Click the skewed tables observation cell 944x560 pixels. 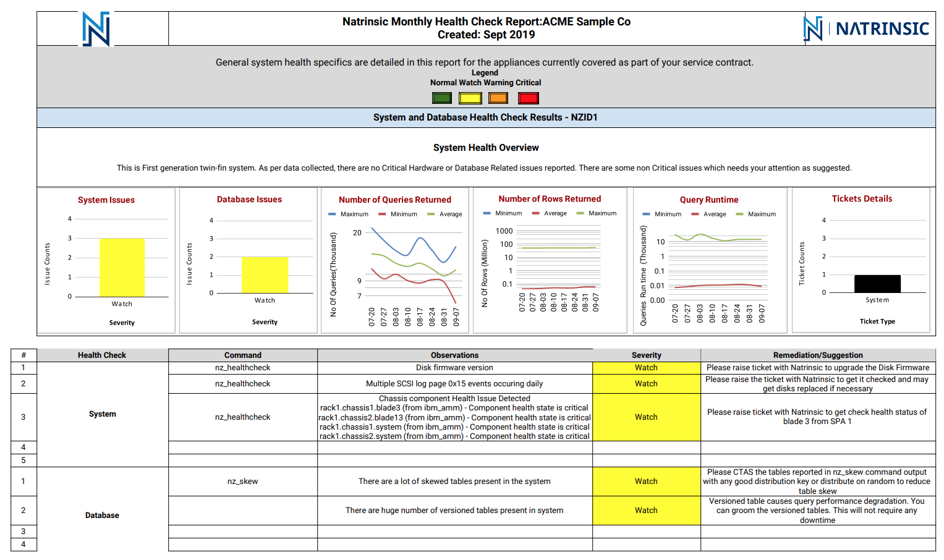pyautogui.click(x=455, y=482)
